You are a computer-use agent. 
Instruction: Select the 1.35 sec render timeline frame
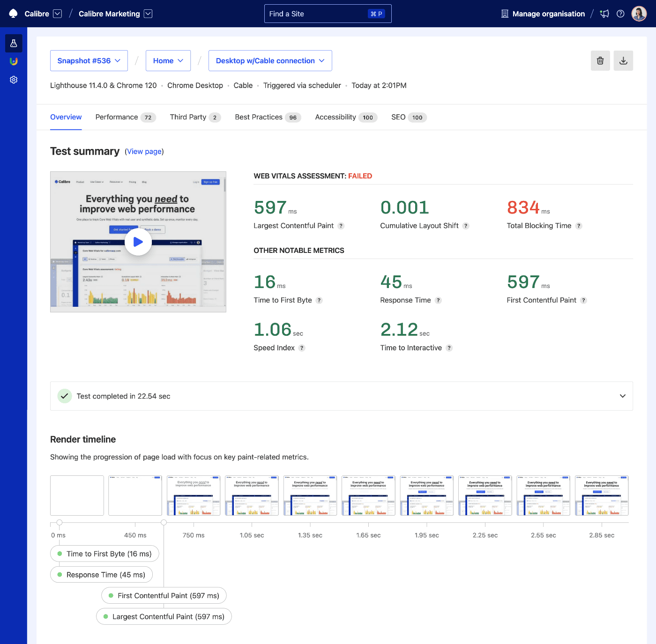click(x=310, y=495)
